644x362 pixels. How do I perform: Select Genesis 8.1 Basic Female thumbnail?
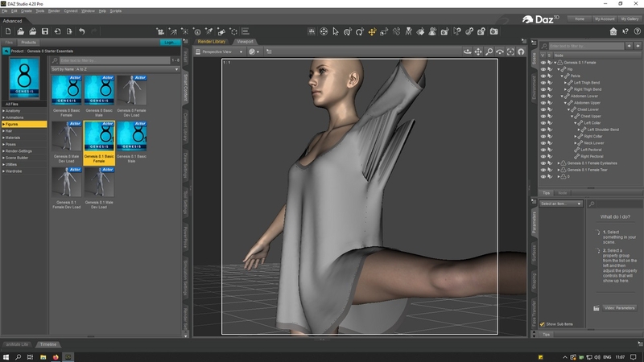(x=99, y=143)
